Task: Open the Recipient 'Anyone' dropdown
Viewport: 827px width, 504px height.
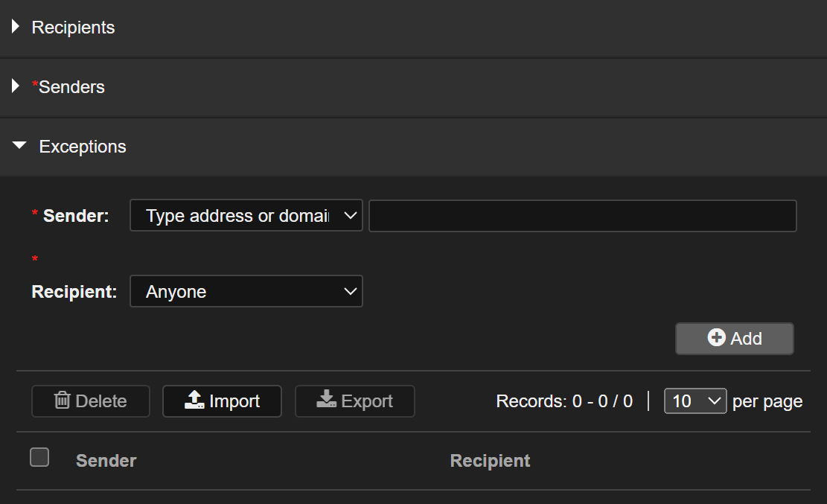Action: (x=246, y=292)
